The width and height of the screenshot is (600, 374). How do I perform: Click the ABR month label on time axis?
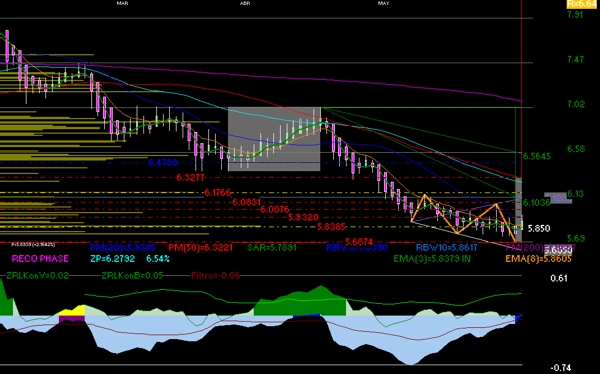click(x=245, y=3)
